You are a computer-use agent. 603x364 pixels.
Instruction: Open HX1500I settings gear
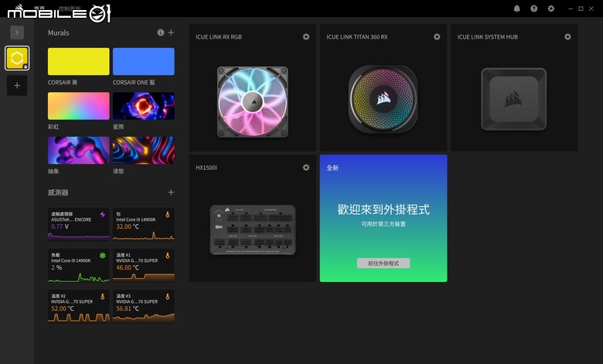(305, 168)
